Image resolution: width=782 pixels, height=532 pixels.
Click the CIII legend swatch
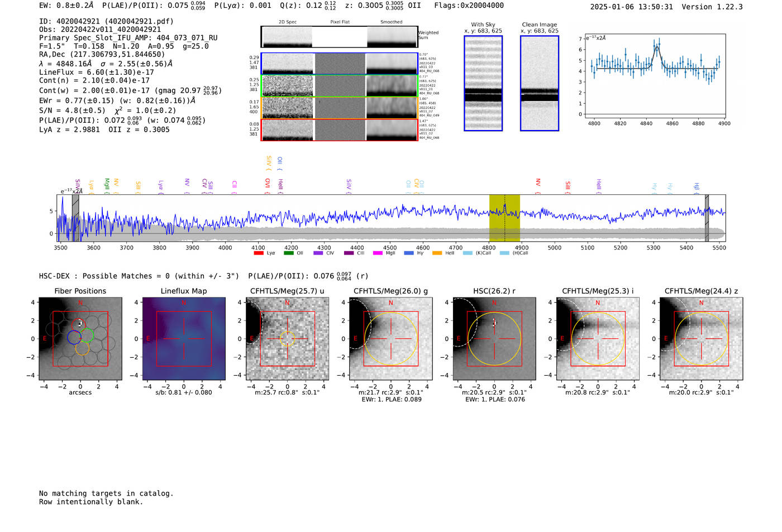(349, 253)
